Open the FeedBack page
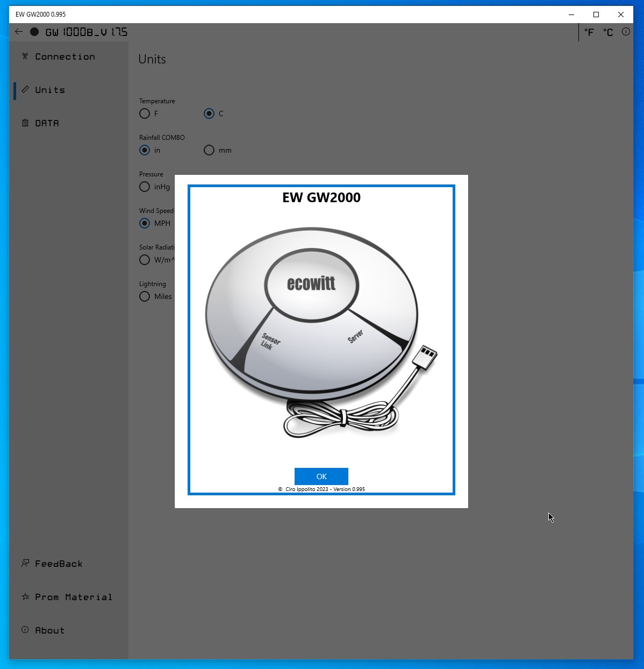 coord(58,563)
